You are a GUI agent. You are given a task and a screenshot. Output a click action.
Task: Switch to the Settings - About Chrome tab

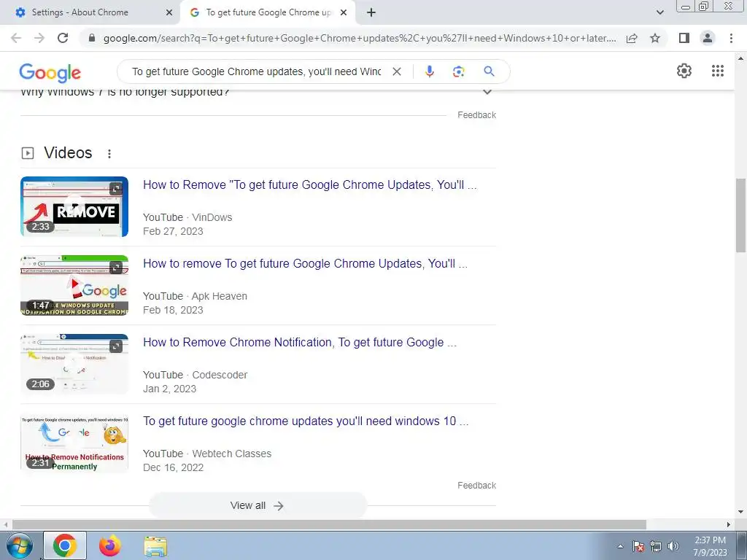point(90,12)
